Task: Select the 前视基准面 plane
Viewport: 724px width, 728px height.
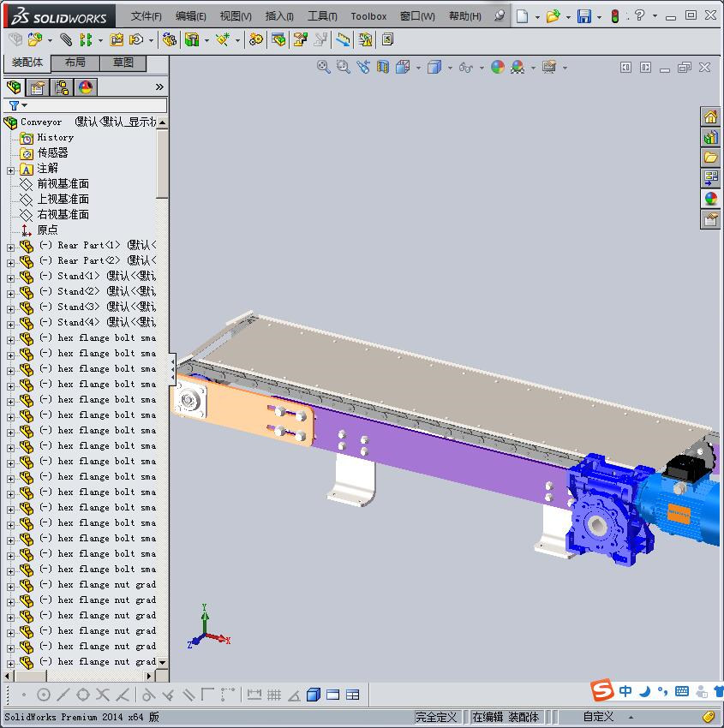Action: pos(63,184)
